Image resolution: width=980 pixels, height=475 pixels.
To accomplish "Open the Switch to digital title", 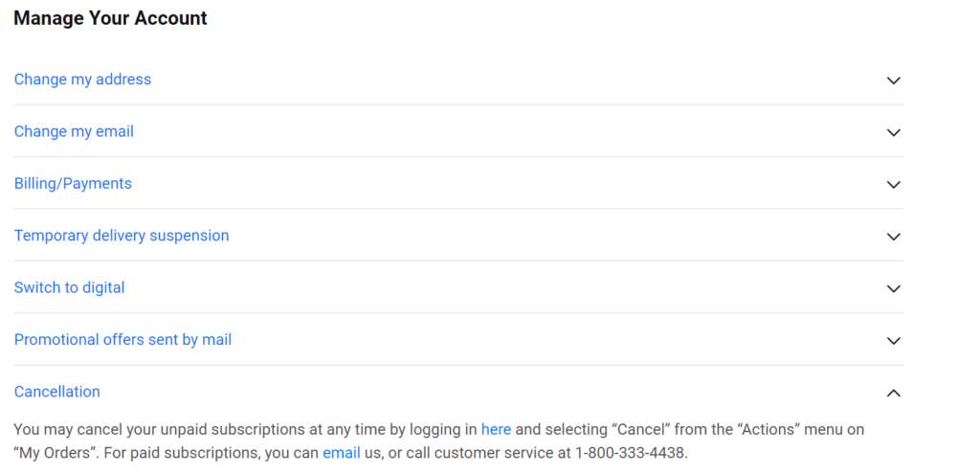I will tap(69, 287).
